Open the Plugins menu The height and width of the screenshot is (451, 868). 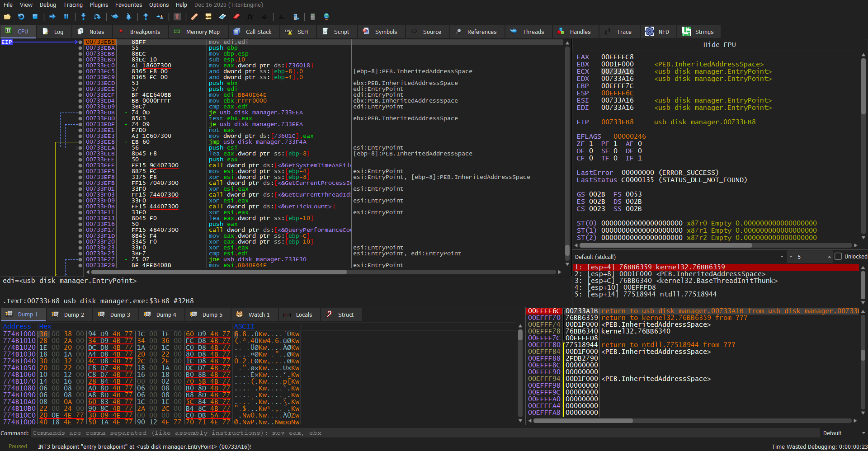tap(99, 5)
